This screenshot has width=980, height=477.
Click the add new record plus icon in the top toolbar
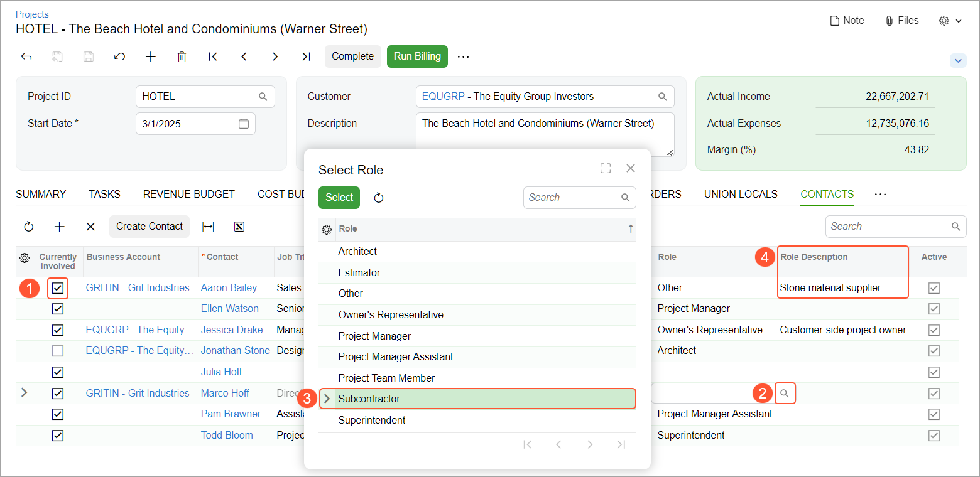coord(151,56)
